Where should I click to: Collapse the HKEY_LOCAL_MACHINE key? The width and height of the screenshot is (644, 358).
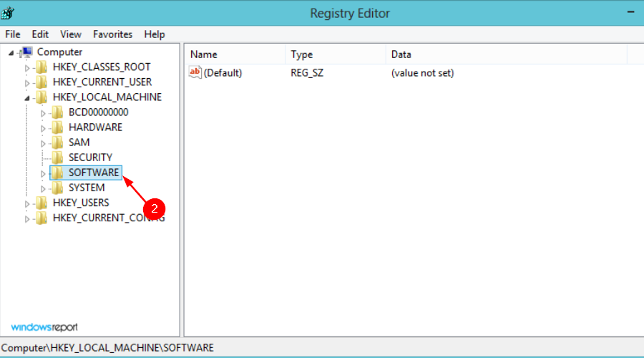(27, 98)
